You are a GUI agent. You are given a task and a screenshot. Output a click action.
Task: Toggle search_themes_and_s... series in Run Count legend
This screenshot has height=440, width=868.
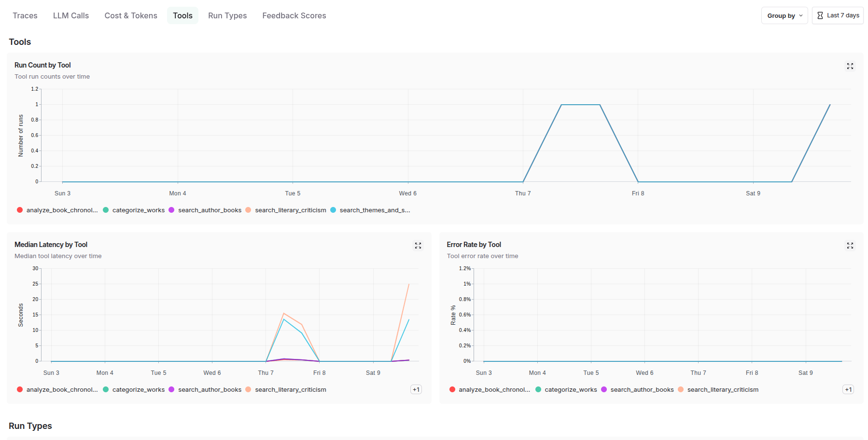(x=374, y=210)
